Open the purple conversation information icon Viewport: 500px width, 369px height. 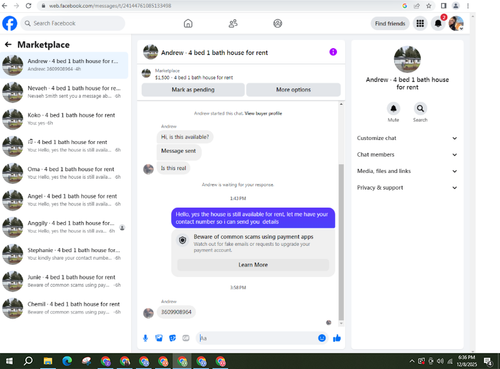coord(333,52)
